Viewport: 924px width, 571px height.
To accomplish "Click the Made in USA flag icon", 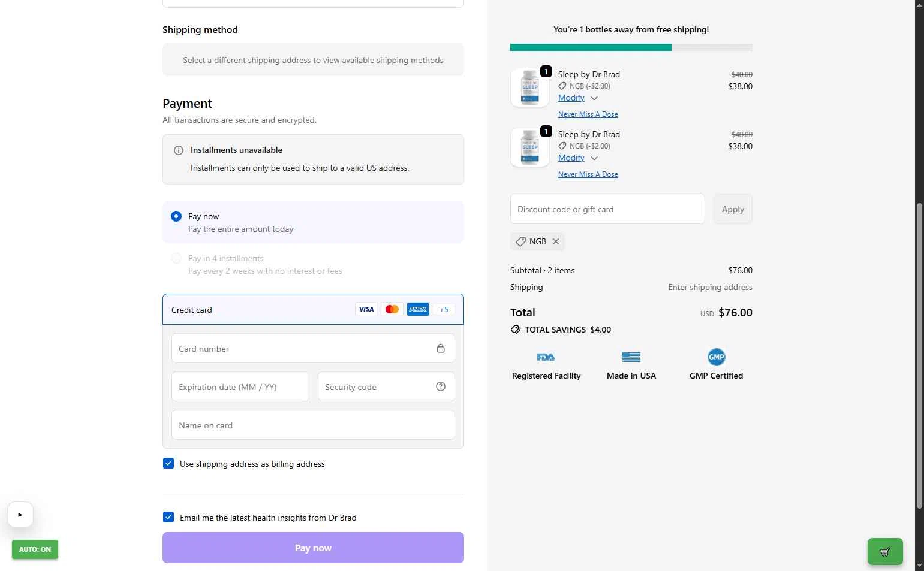I will click(631, 357).
